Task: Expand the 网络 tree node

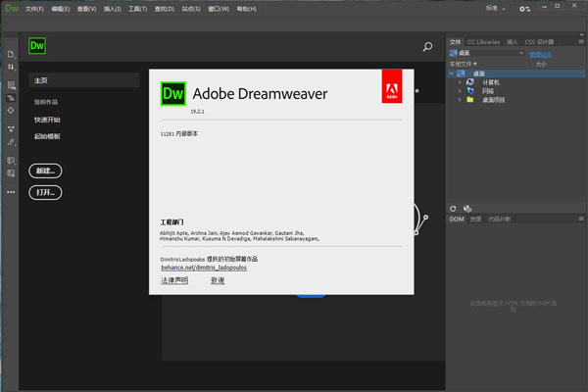Action: pyautogui.click(x=460, y=91)
